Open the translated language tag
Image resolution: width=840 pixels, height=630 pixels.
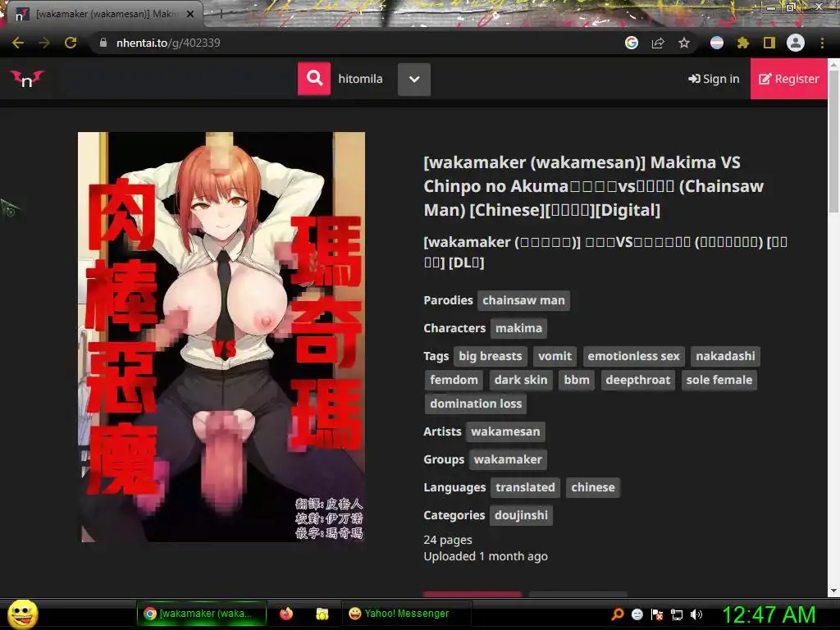(x=525, y=487)
